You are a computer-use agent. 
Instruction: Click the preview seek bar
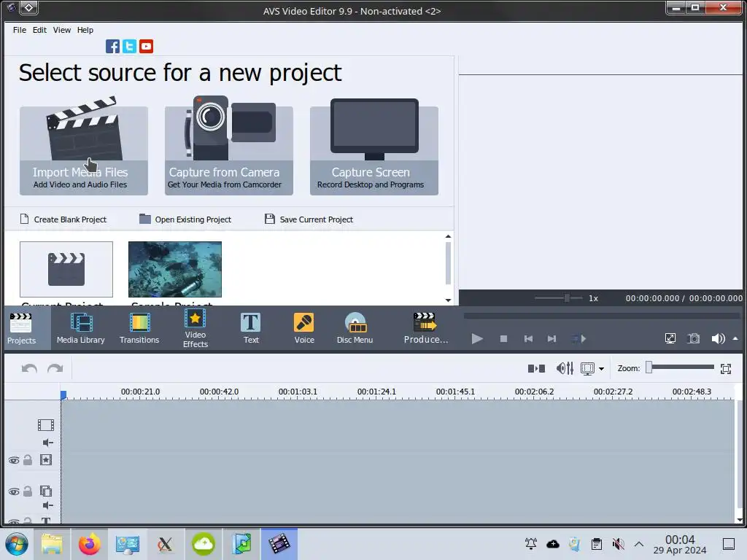(601, 316)
